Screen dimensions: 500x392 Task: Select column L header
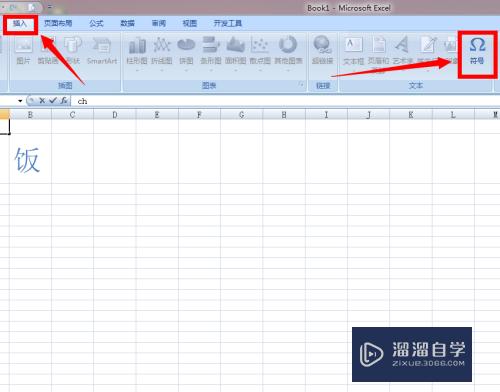(453, 115)
